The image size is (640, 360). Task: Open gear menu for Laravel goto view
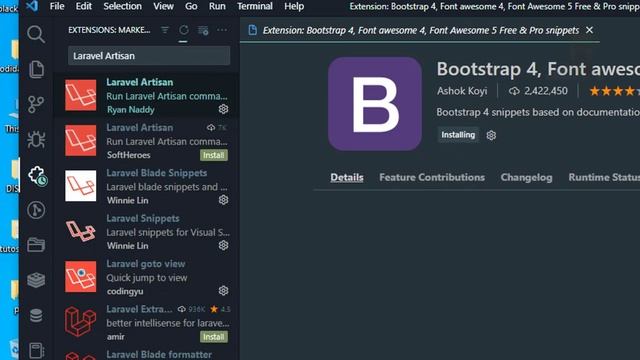pos(223,290)
